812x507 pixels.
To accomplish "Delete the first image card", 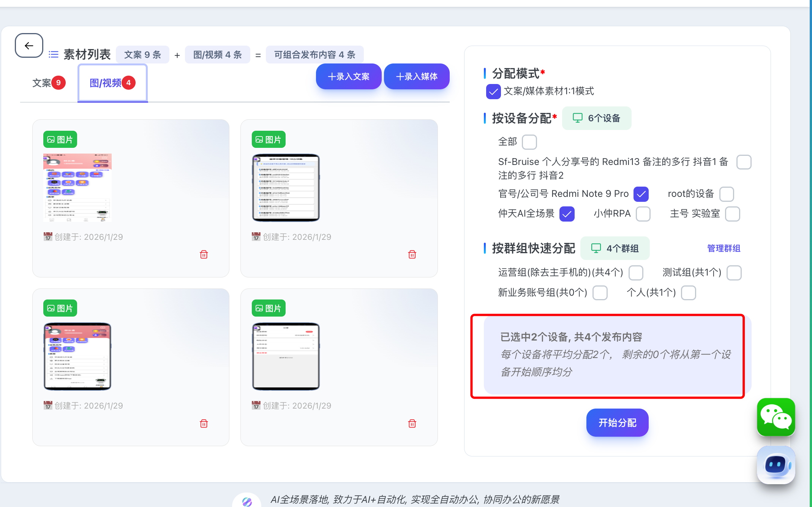I will click(204, 255).
